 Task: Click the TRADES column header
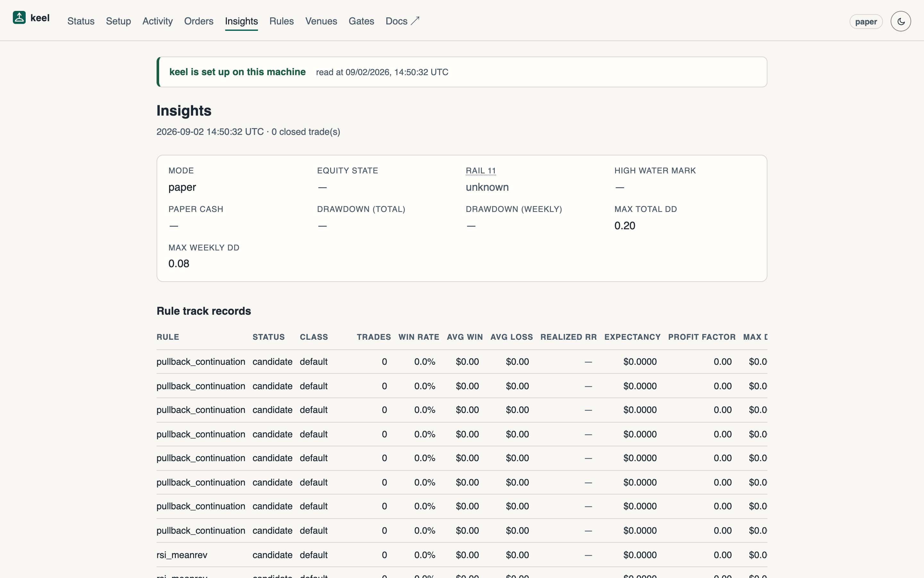[x=374, y=337]
